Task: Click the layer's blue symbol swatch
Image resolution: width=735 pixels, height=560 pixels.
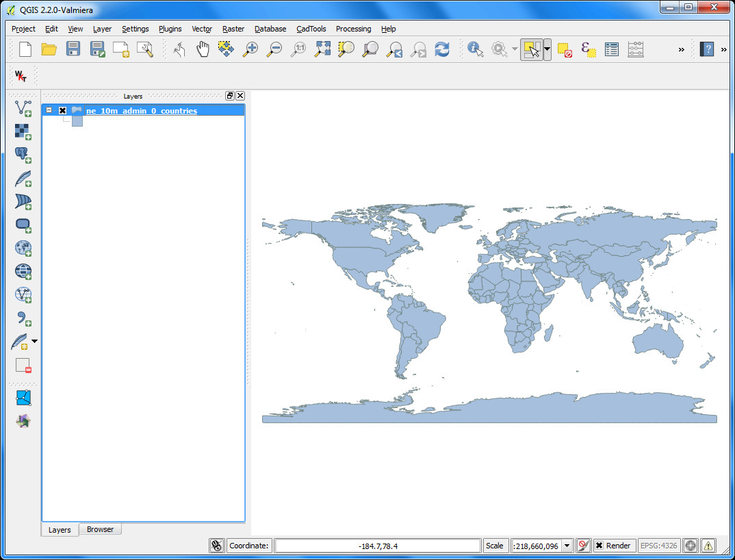Action: coord(77,121)
